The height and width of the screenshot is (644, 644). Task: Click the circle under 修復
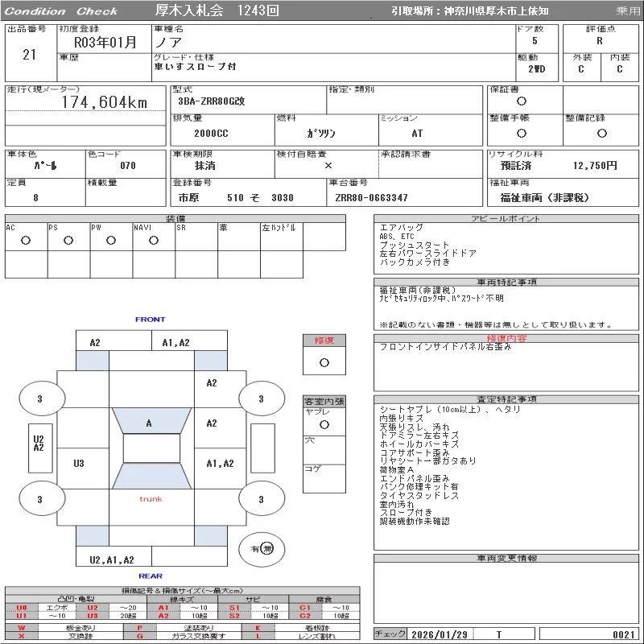[x=324, y=363]
